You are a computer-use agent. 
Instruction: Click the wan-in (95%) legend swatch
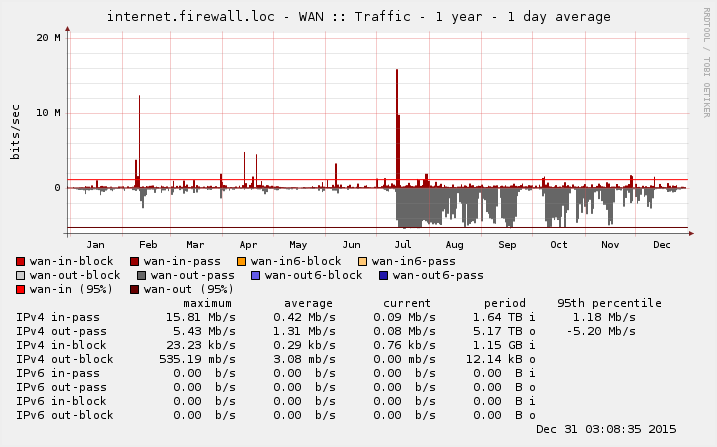(x=21, y=289)
